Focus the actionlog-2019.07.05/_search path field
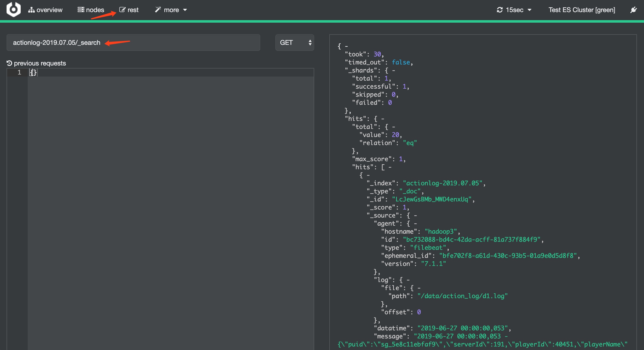644x350 pixels. (x=133, y=43)
